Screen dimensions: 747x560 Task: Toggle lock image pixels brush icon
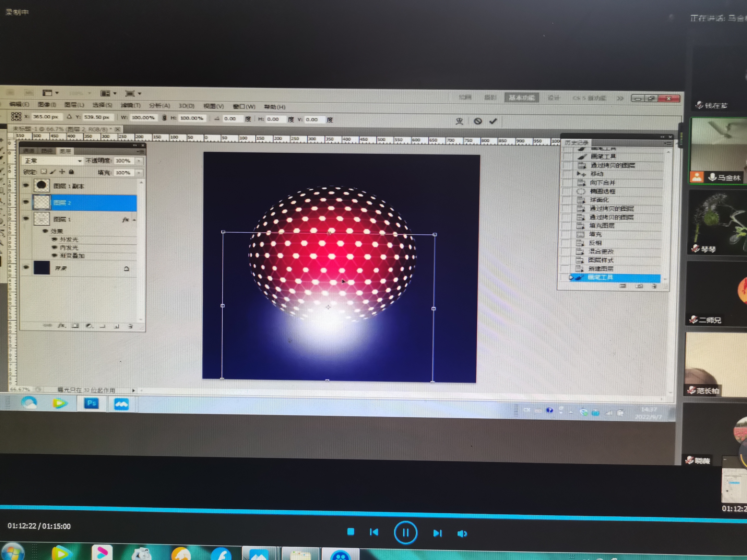coord(53,172)
